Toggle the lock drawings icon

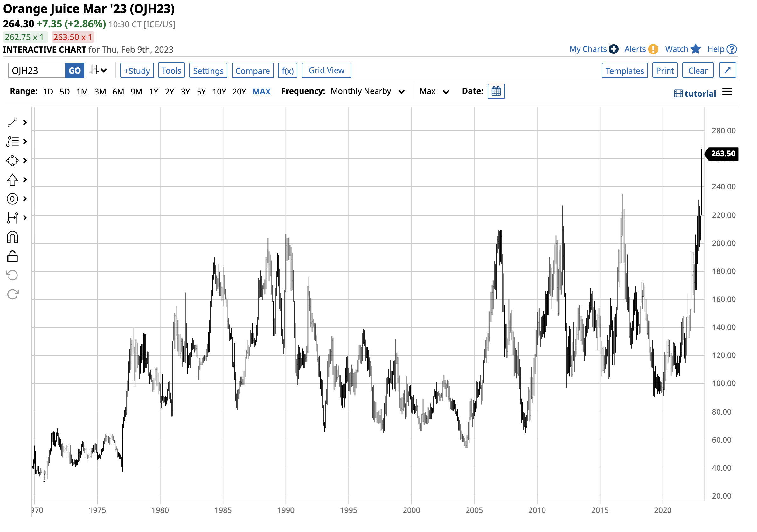(12, 256)
